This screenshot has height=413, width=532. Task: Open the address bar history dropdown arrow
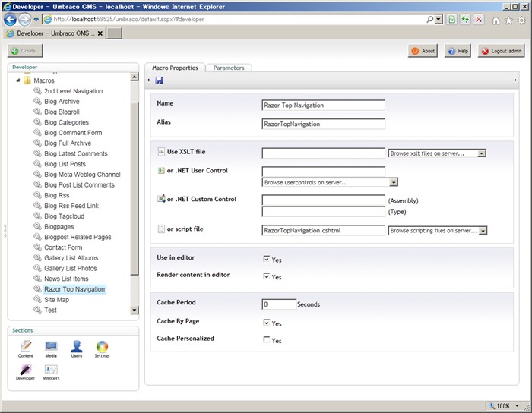click(439, 19)
